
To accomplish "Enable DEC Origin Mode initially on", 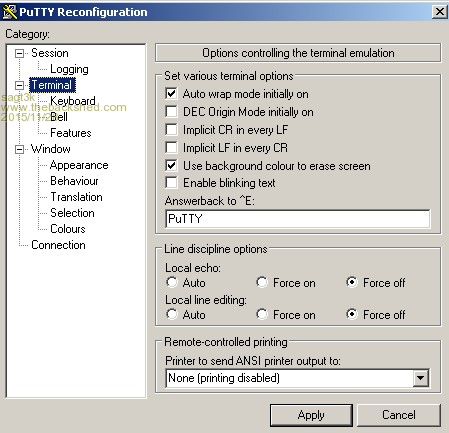I will (171, 112).
